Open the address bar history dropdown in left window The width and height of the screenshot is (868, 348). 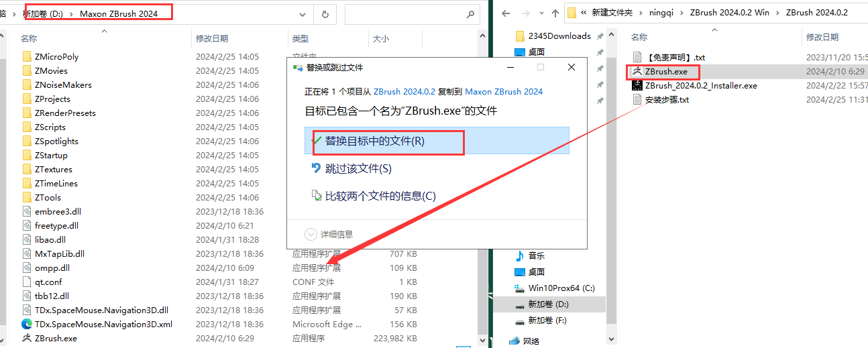pyautogui.click(x=304, y=14)
